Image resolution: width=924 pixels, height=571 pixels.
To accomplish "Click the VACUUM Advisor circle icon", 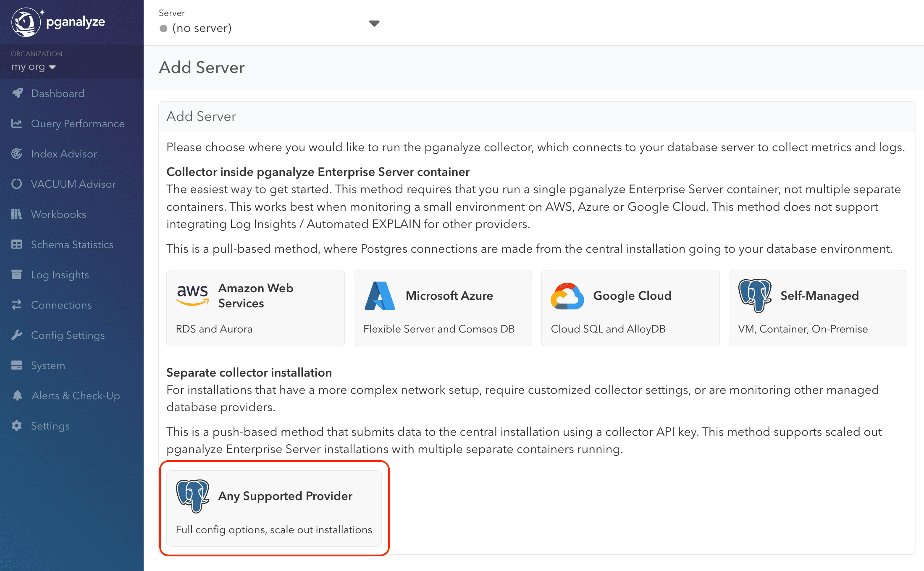I will (17, 184).
